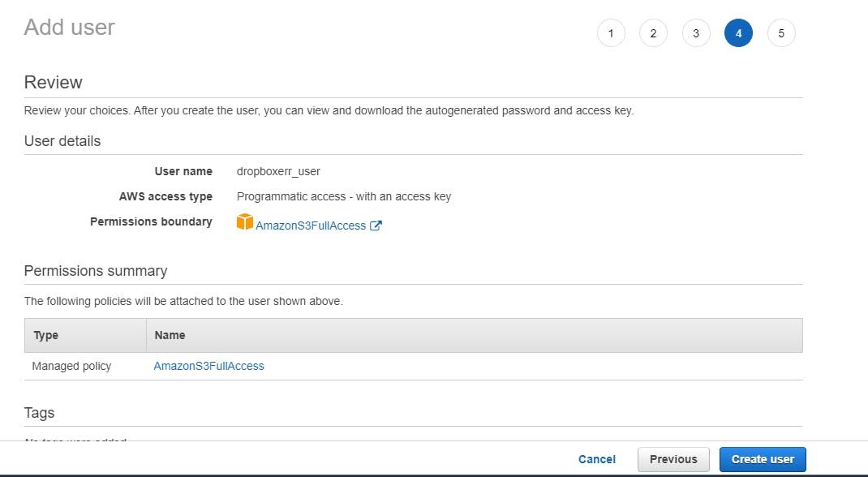Select step 5 in the progress indicator

pyautogui.click(x=781, y=33)
